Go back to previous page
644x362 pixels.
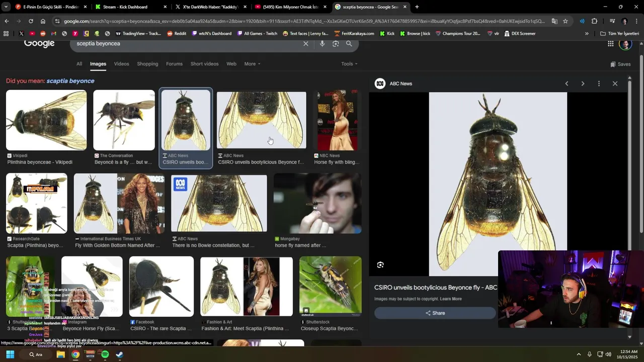coord(7,21)
